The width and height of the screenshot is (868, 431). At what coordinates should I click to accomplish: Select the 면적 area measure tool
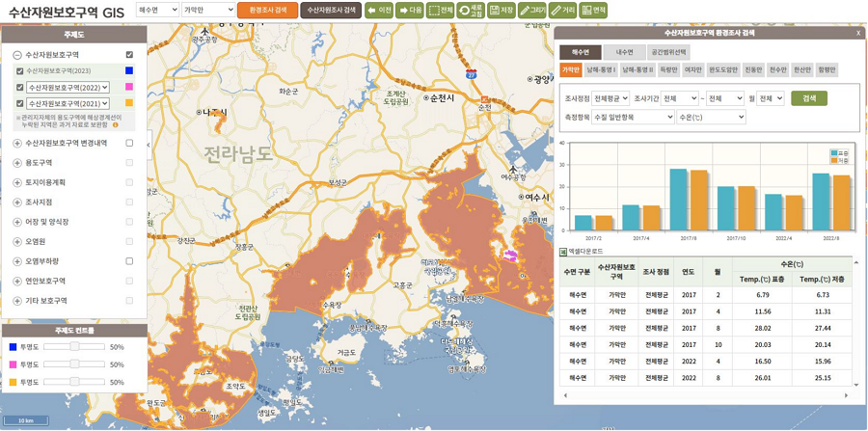pyautogui.click(x=593, y=10)
